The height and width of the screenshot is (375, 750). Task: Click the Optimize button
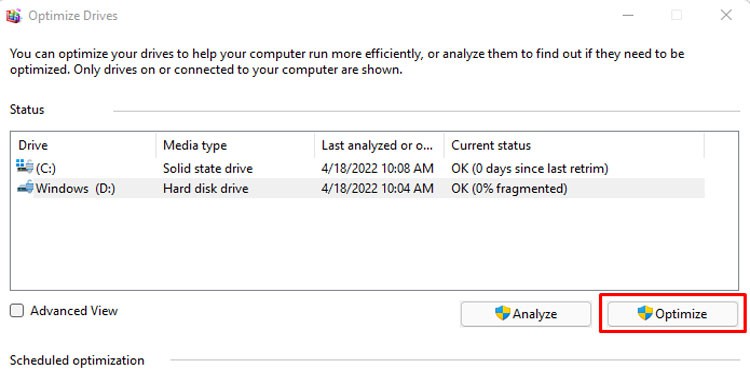click(x=673, y=314)
